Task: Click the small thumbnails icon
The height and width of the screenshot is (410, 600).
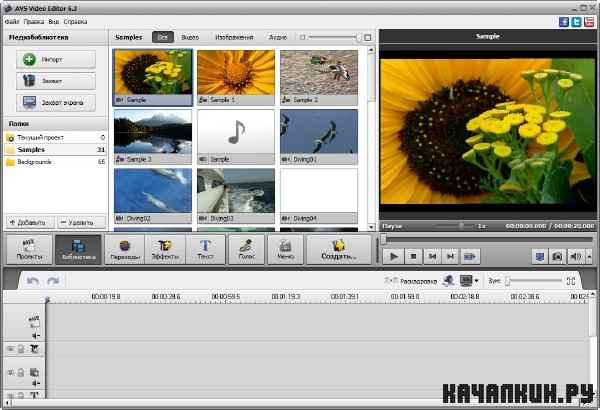Action: coord(302,37)
